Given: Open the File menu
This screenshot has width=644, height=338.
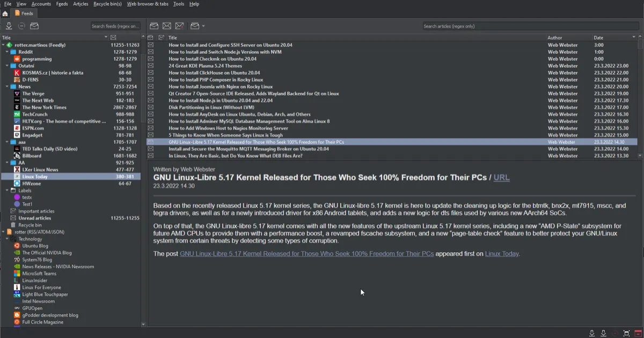Looking at the screenshot, I should coord(8,4).
